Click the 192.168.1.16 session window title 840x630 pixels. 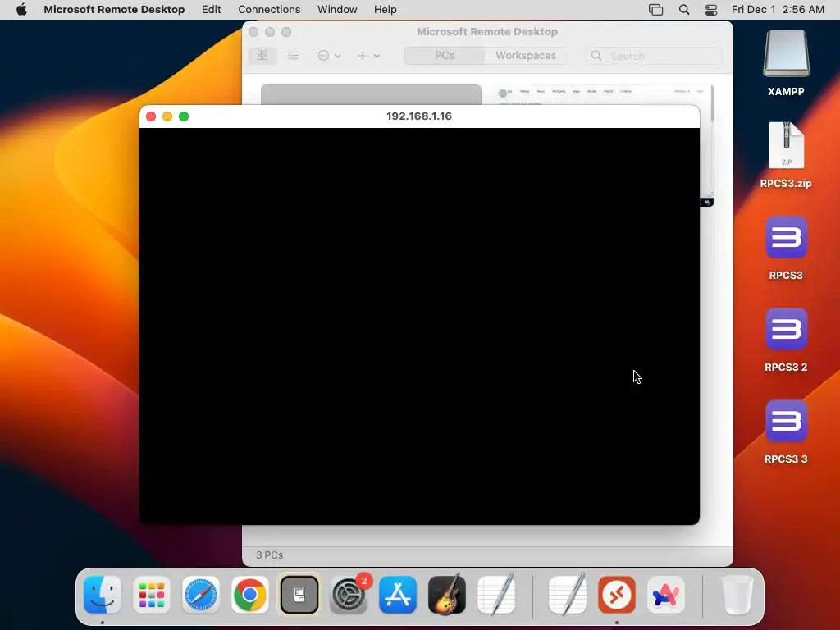(x=419, y=116)
